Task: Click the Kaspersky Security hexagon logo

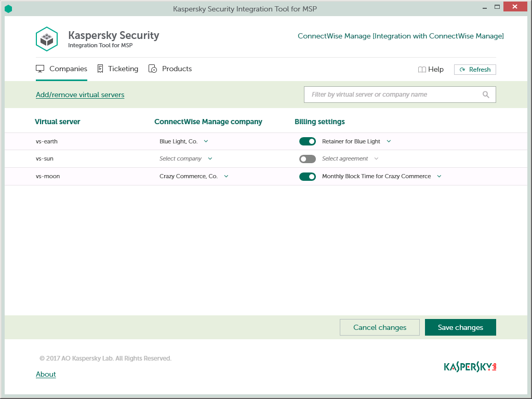Action: pyautogui.click(x=46, y=39)
